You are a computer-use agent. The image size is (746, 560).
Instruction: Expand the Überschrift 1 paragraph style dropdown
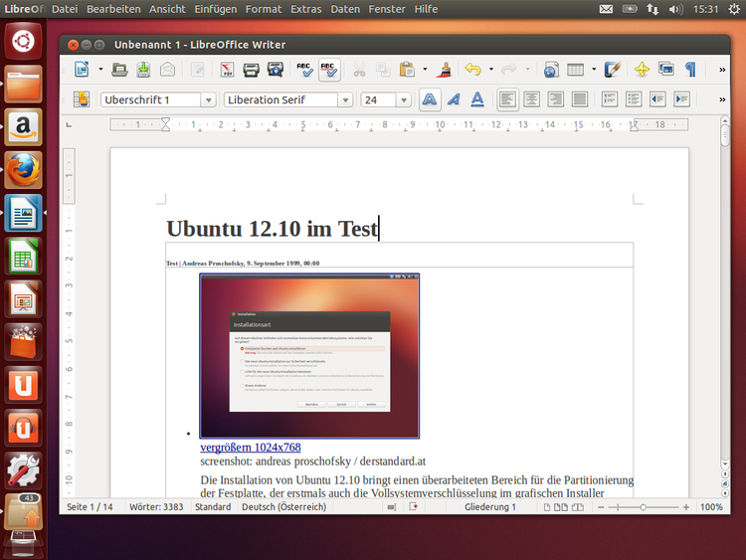[x=208, y=100]
